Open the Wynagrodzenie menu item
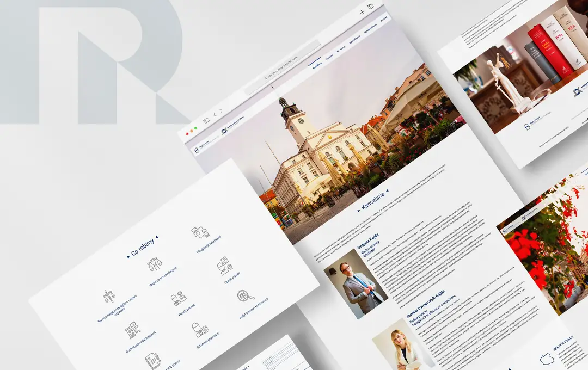 pos(370,29)
